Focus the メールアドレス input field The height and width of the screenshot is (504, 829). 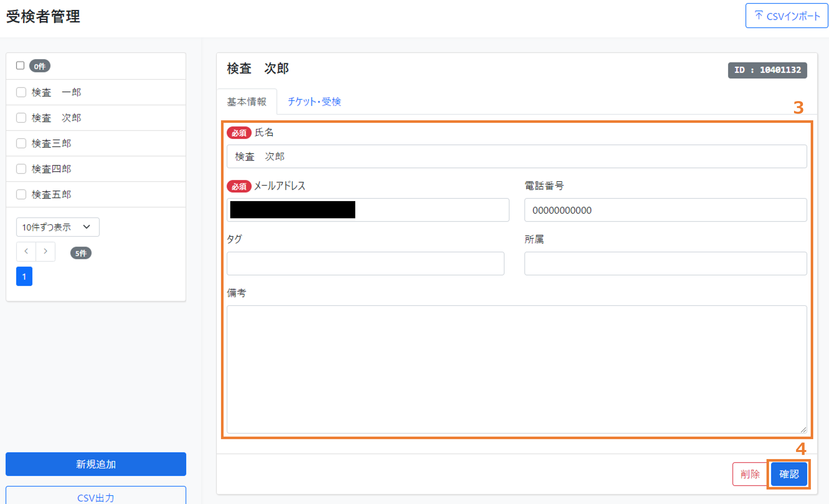[x=368, y=210]
